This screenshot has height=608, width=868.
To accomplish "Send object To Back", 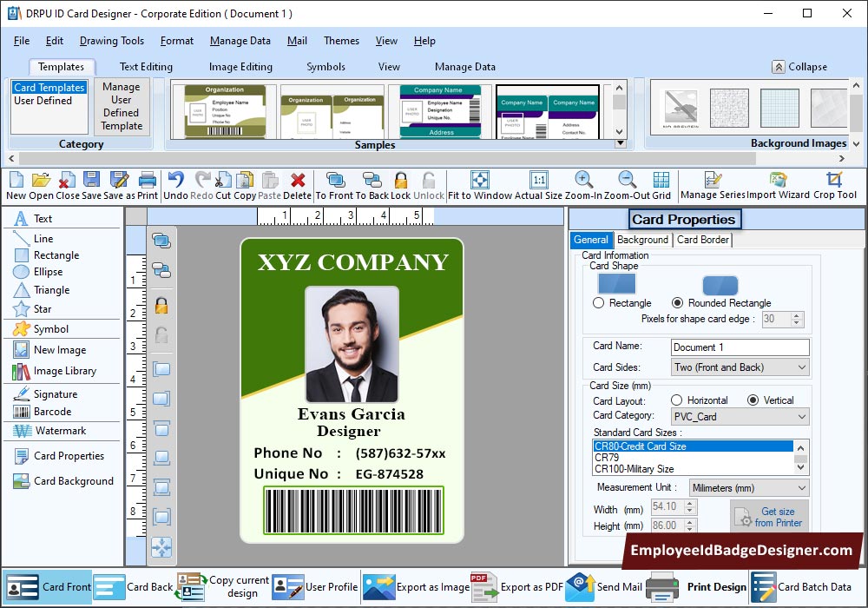I will (372, 180).
